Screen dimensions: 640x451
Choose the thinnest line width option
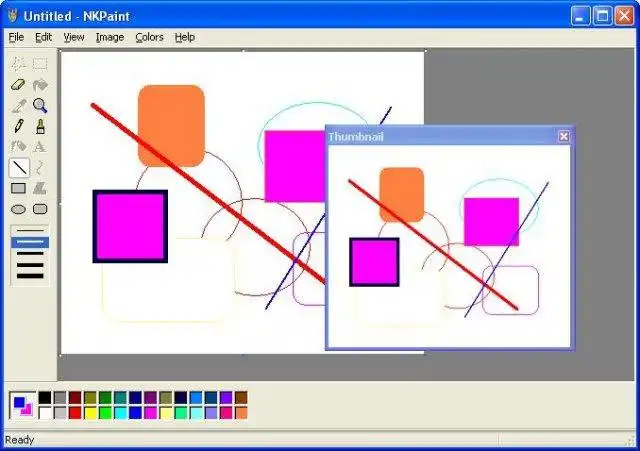pyautogui.click(x=30, y=231)
